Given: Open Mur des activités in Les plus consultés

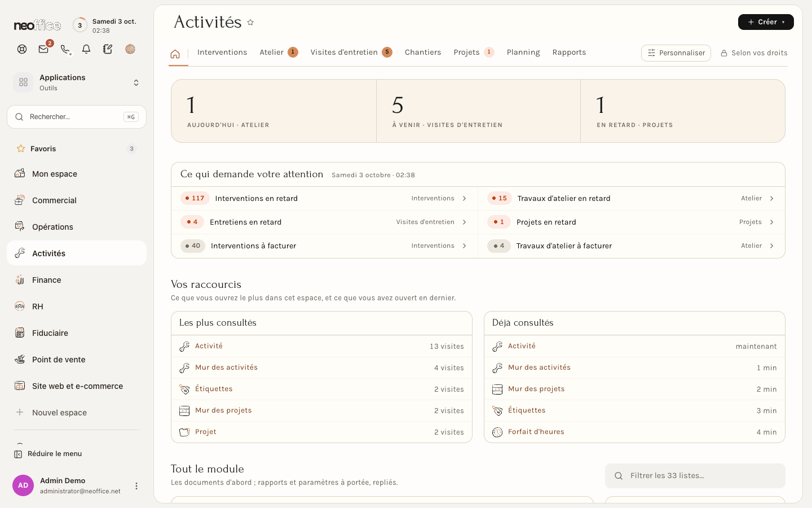Looking at the screenshot, I should click(x=226, y=367).
